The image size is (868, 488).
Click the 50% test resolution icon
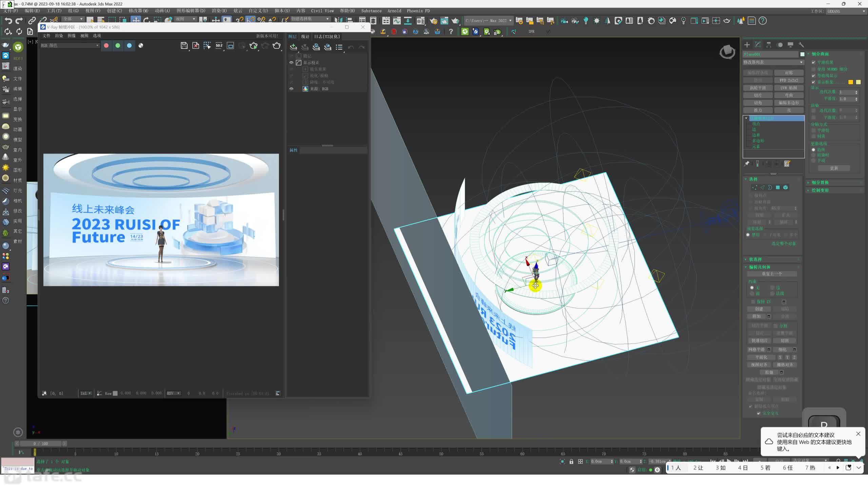[x=219, y=46]
